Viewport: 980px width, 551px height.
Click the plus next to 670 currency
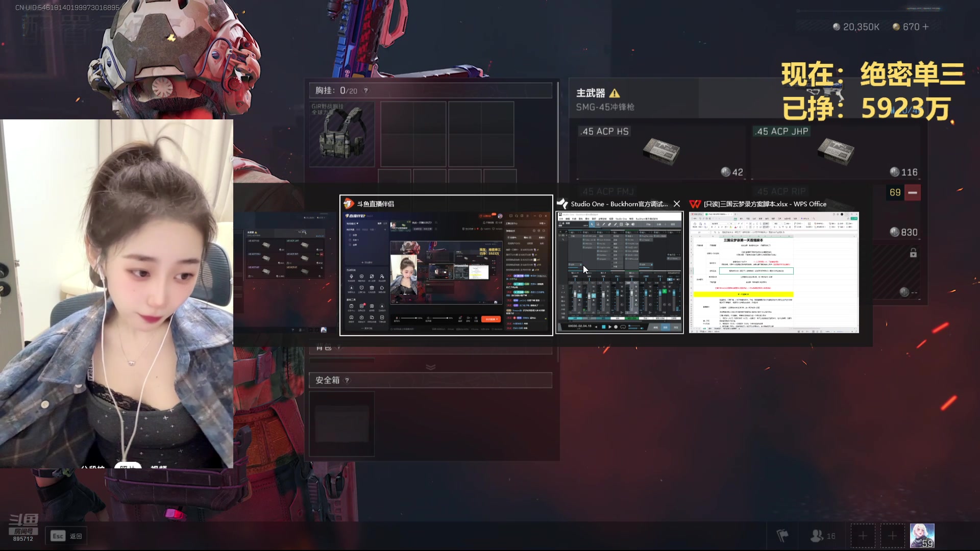[925, 27]
